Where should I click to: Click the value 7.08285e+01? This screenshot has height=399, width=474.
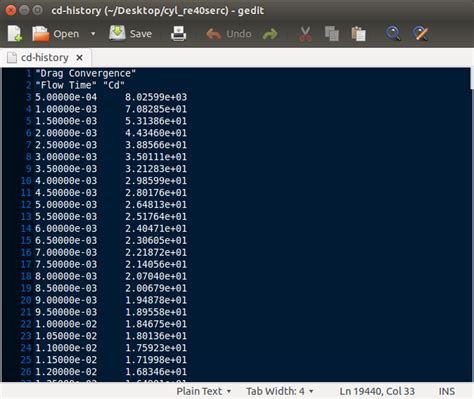point(156,109)
